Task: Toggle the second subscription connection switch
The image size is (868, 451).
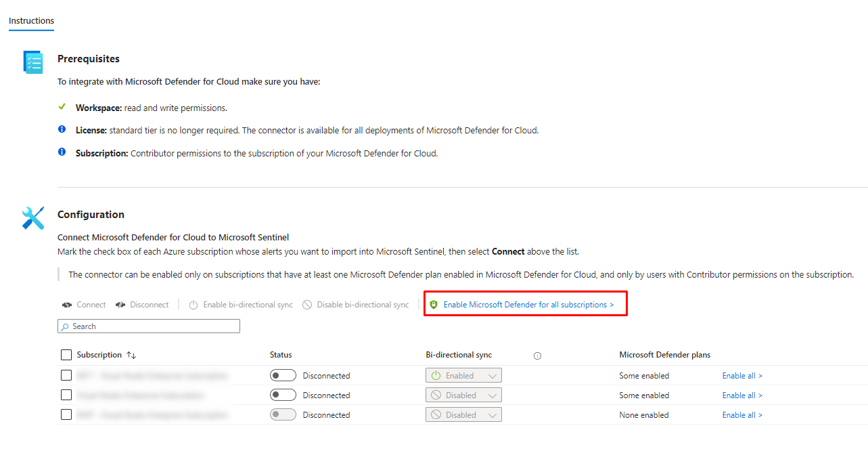Action: (x=283, y=395)
